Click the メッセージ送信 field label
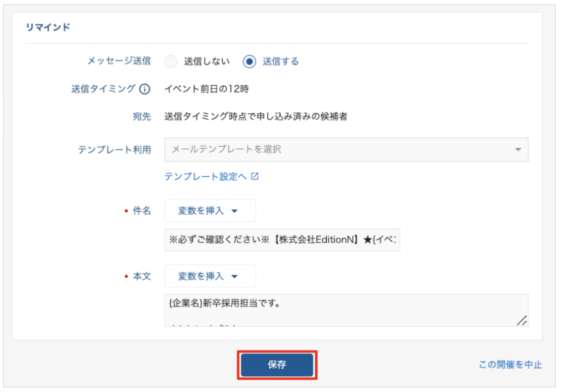561x392 pixels. pyautogui.click(x=119, y=61)
